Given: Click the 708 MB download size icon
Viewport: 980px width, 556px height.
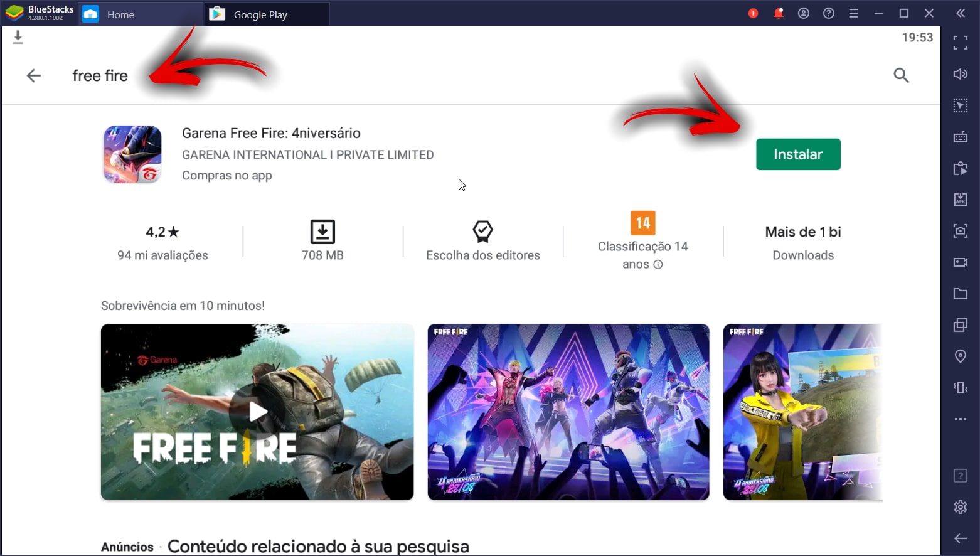Looking at the screenshot, I should pyautogui.click(x=322, y=232).
